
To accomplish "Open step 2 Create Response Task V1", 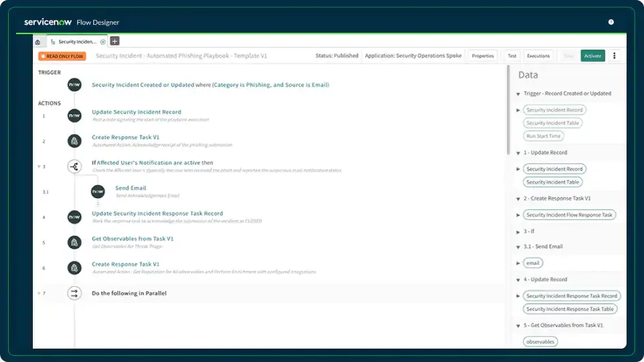I will point(125,137).
